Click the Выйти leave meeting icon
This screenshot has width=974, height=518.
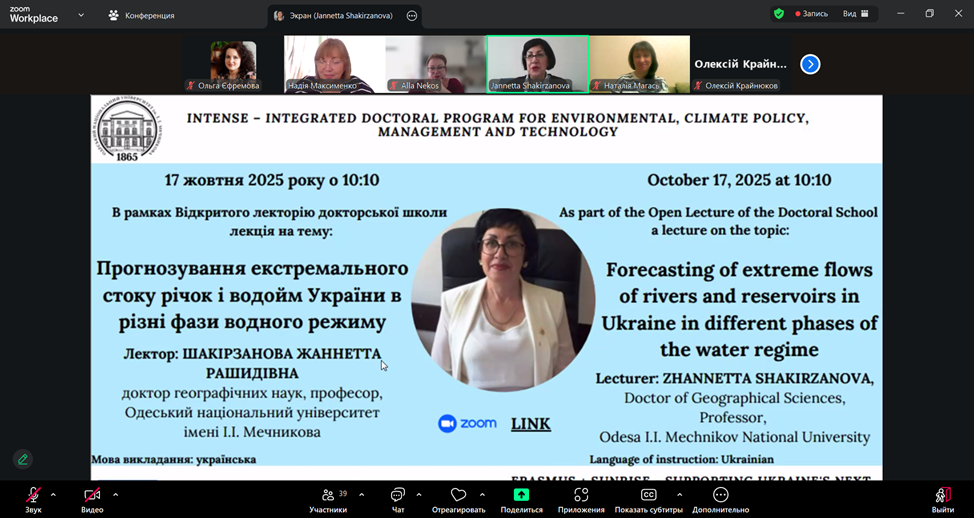pos(942,495)
